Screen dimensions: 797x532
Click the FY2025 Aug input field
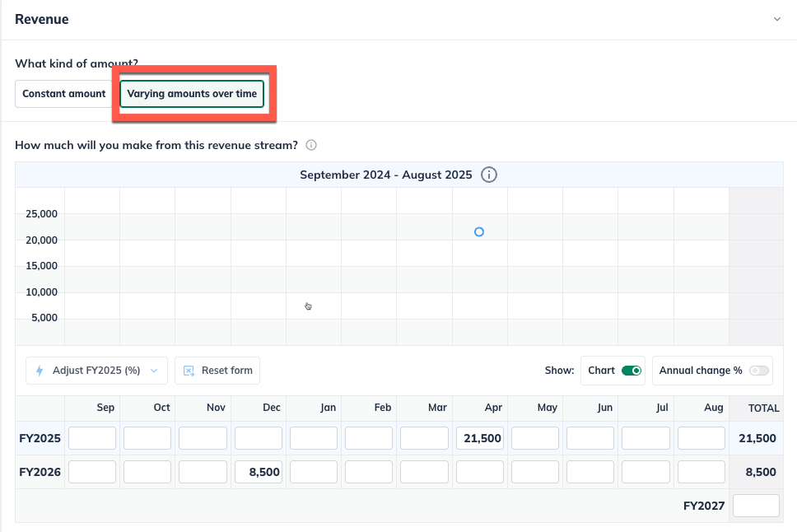tap(701, 438)
